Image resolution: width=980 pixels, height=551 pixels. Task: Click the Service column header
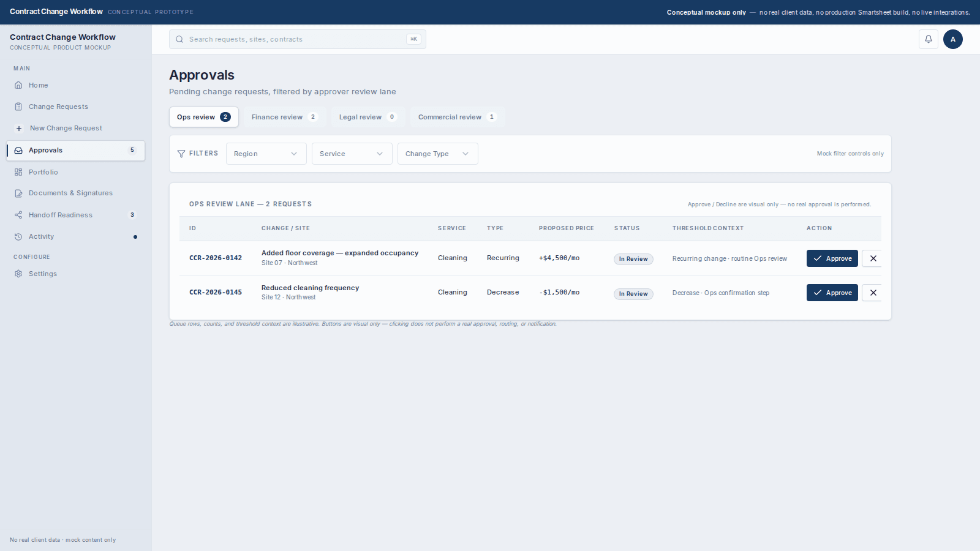(x=452, y=228)
